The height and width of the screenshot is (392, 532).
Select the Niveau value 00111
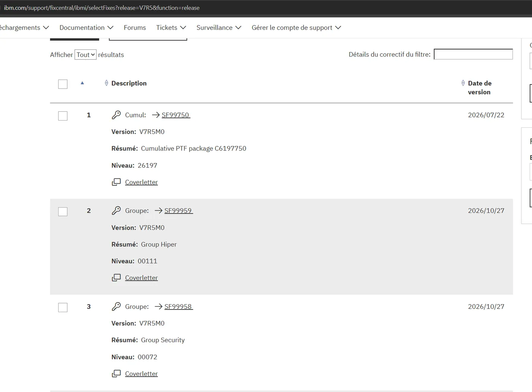(x=147, y=261)
